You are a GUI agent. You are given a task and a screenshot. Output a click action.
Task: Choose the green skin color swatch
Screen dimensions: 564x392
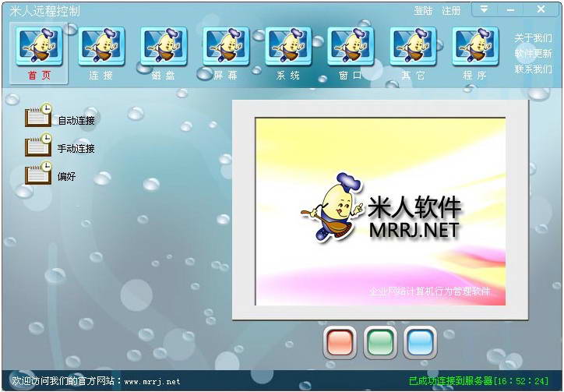(380, 343)
